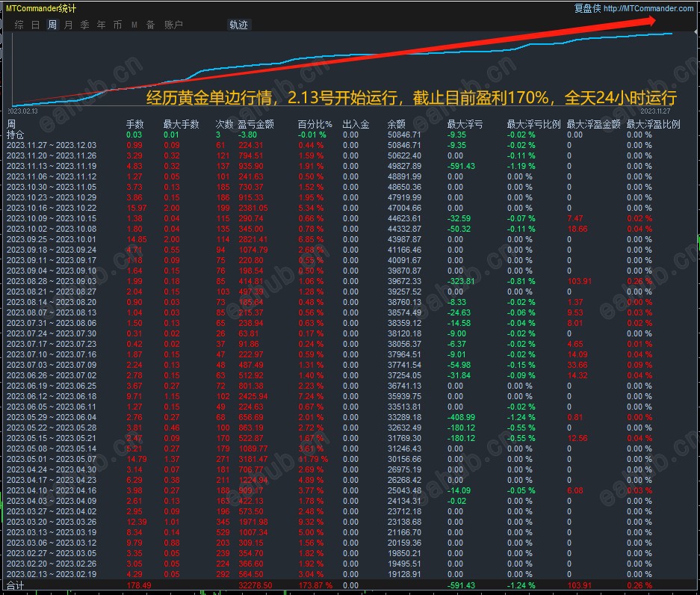The image size is (700, 595).
Task: Click balance value 19128.91
Action: click(x=404, y=574)
